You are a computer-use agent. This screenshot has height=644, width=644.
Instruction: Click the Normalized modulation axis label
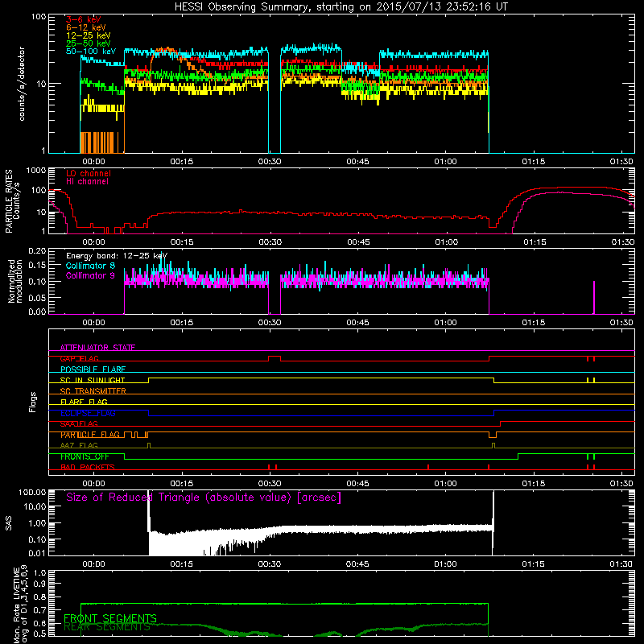coord(15,281)
